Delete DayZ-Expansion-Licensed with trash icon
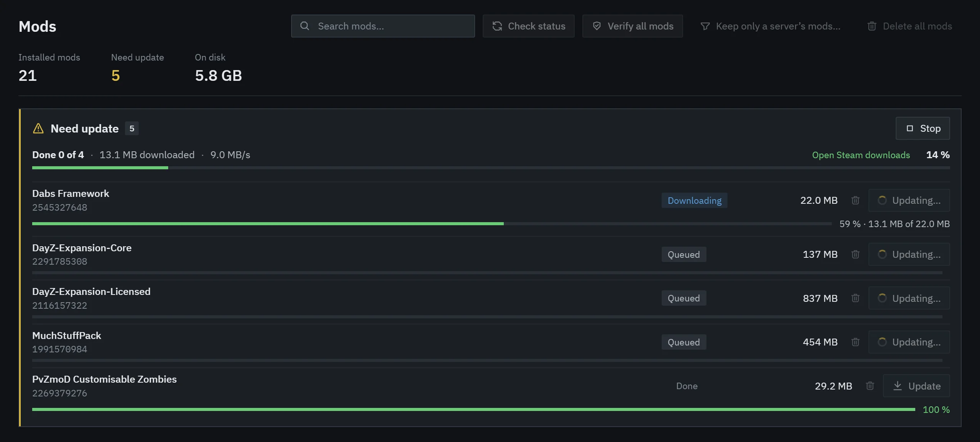Image resolution: width=980 pixels, height=442 pixels. coord(855,298)
